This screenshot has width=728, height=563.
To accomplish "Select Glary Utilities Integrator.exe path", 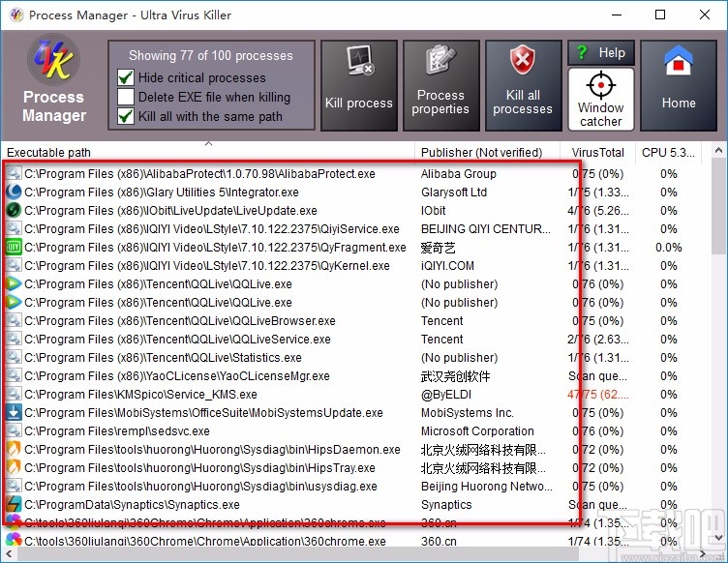I will tap(161, 193).
